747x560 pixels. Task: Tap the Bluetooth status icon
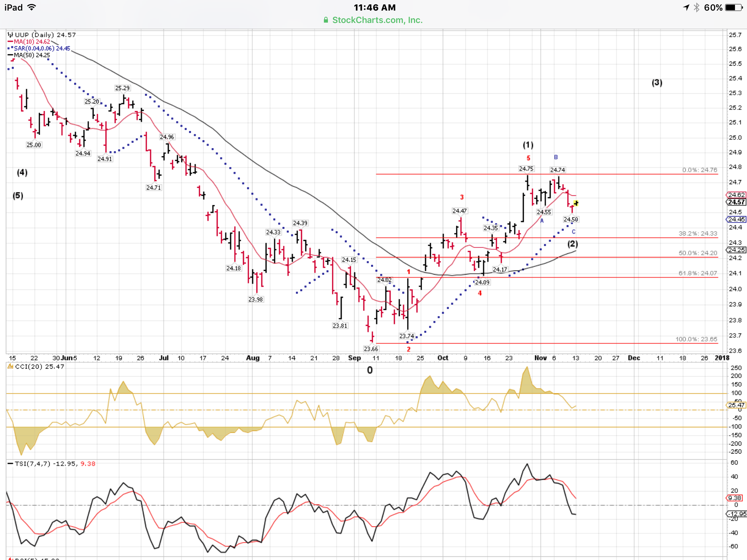coord(696,7)
